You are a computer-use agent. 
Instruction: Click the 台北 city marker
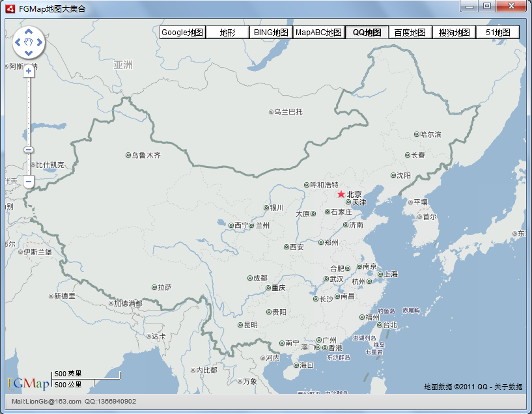point(380,325)
